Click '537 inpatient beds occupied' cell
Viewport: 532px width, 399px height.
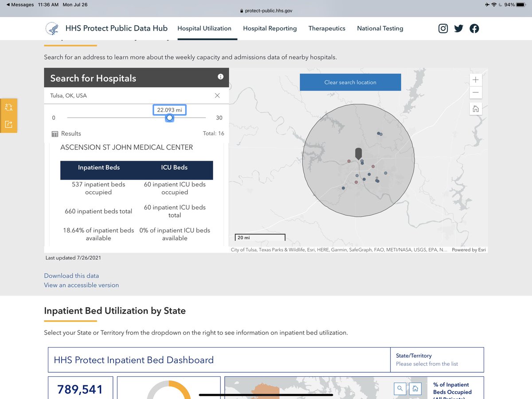click(98, 188)
